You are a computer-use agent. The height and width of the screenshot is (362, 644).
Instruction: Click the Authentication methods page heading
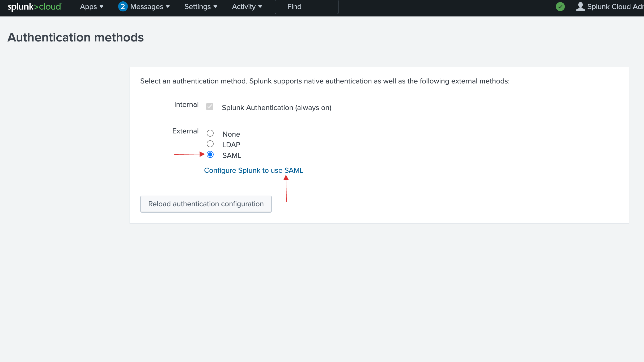(x=76, y=37)
